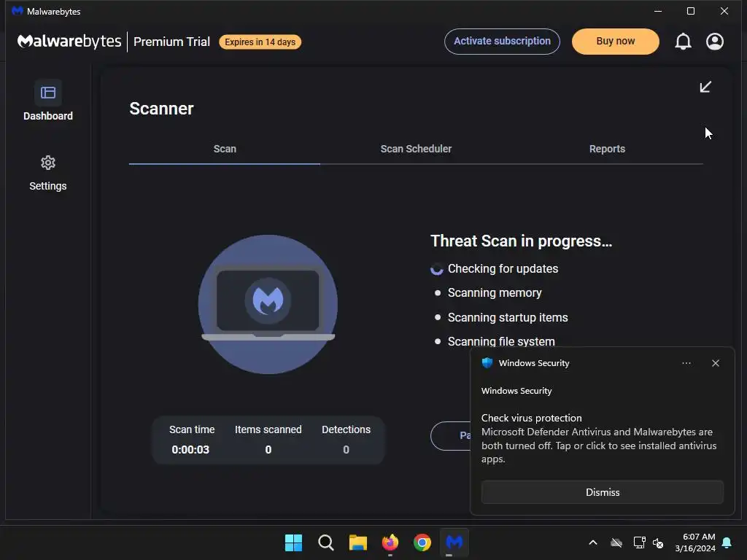The width and height of the screenshot is (747, 560).
Task: Open the Dashboard sidebar icon
Action: pyautogui.click(x=47, y=93)
